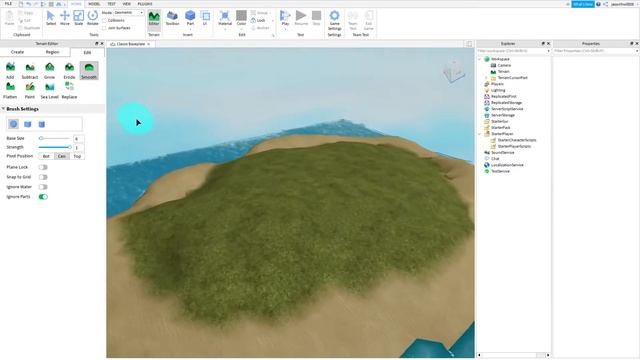Switch to the MODEL ribbon tab
The image size is (640, 360).
(x=94, y=4)
